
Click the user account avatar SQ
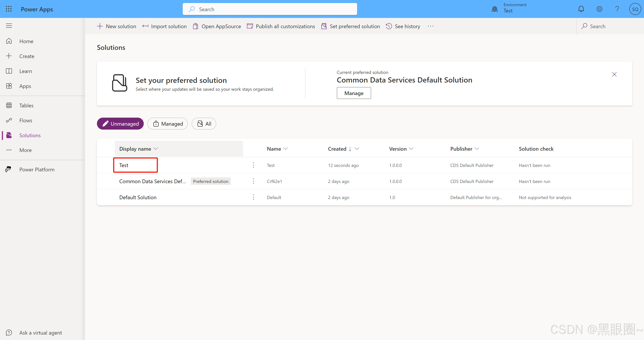point(635,9)
